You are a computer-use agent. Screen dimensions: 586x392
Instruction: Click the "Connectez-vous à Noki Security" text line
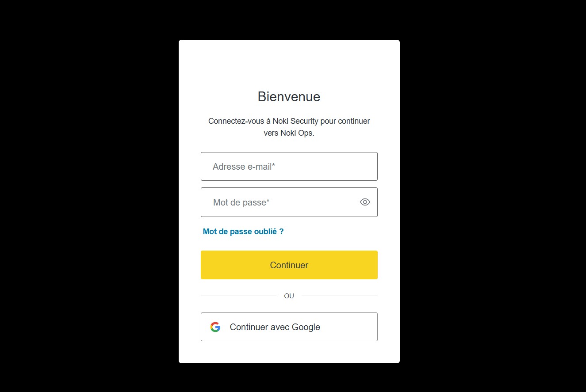tap(289, 121)
